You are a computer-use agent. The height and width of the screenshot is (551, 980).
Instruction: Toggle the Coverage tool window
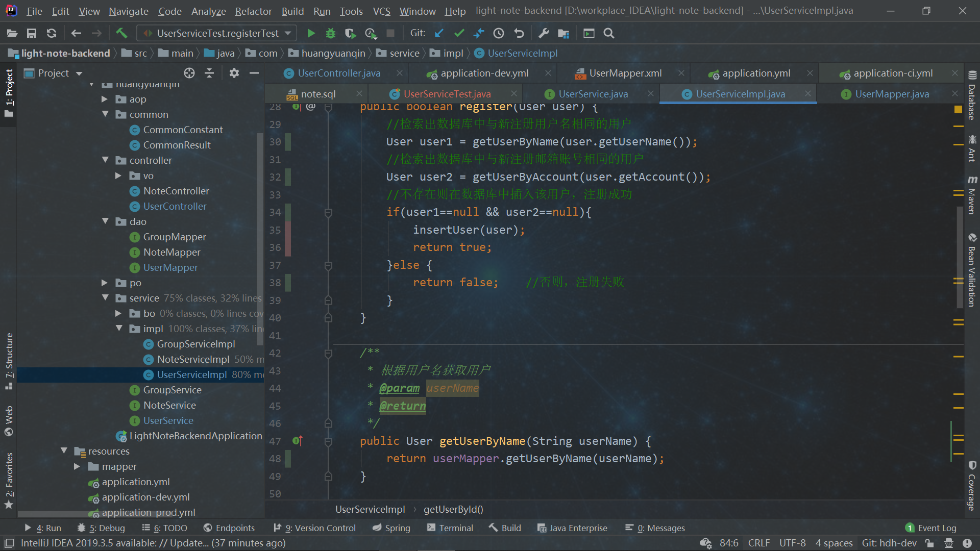(972, 485)
